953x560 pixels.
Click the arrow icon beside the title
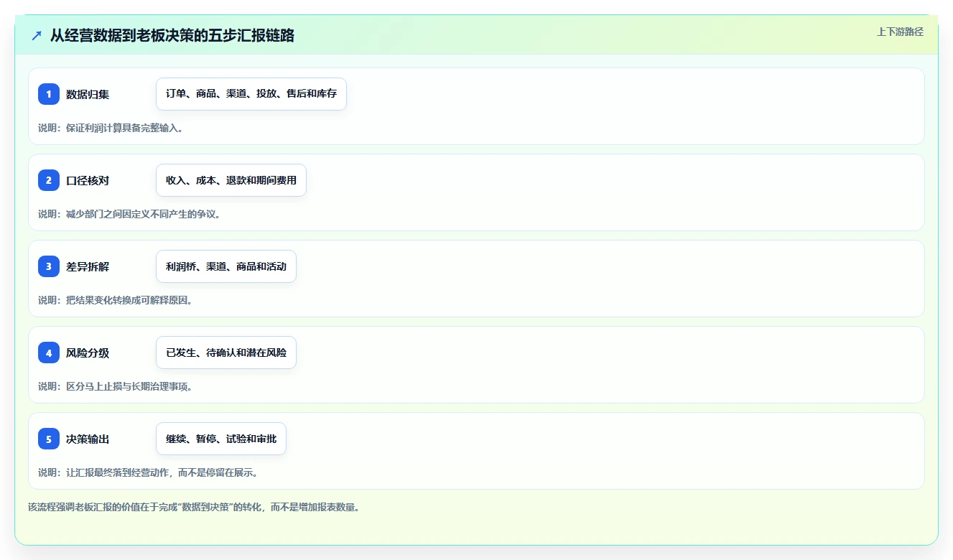coord(37,35)
